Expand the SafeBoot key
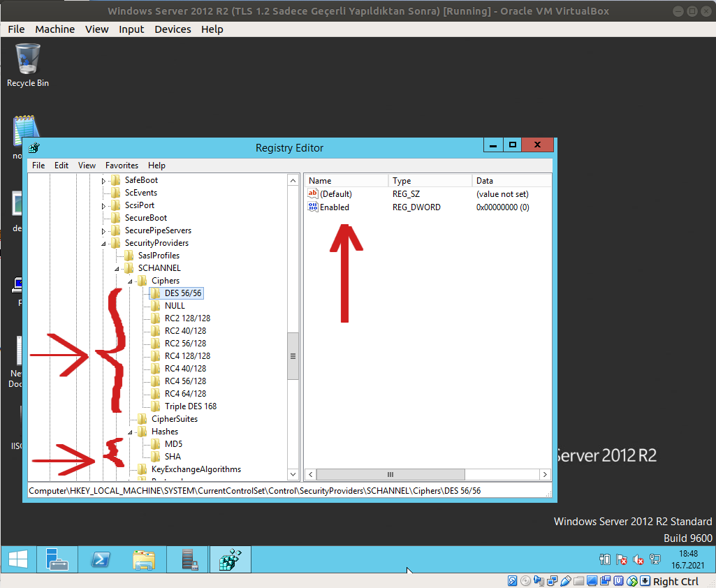This screenshot has height=588, width=716. (x=103, y=182)
